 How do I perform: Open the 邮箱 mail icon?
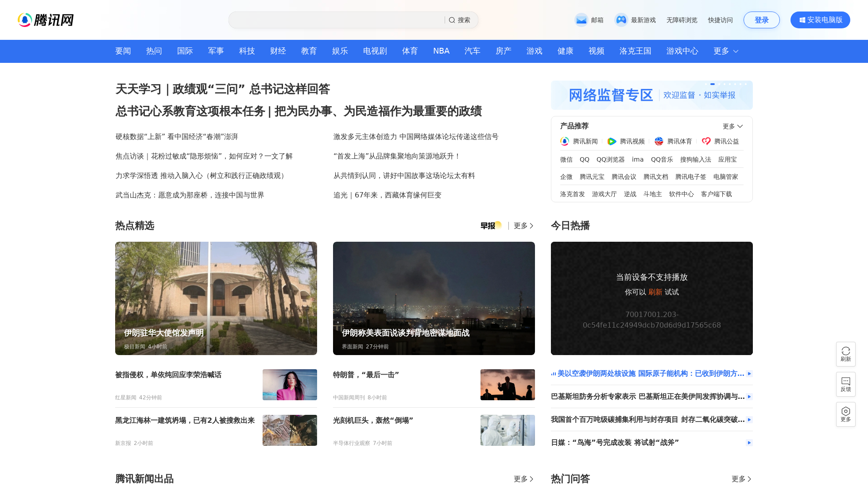[x=581, y=20]
